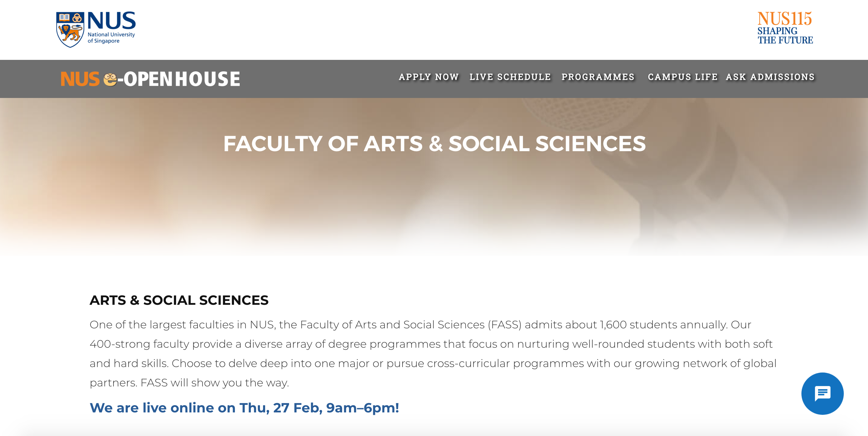Screen dimensions: 868x436
Task: Open the Campus Life menu
Action: [683, 77]
